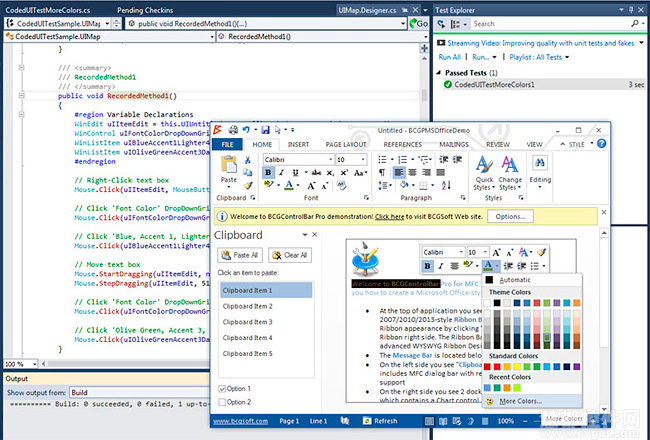Check the Option 2 checkbox
The image size is (650, 440).
(x=222, y=402)
